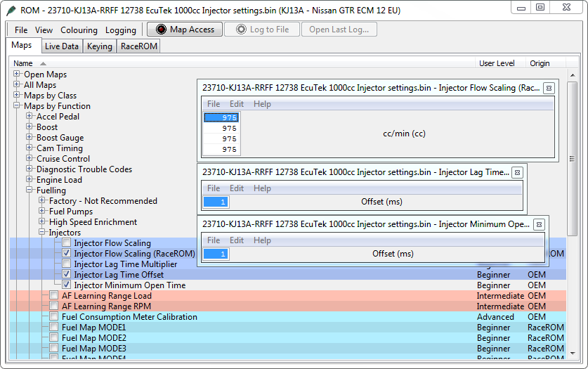Click the Map Access toolbar button
The width and height of the screenshot is (588, 369).
click(x=185, y=30)
